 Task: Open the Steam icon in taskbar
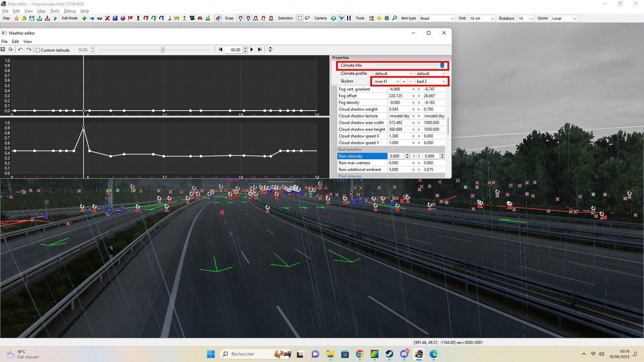[389, 354]
